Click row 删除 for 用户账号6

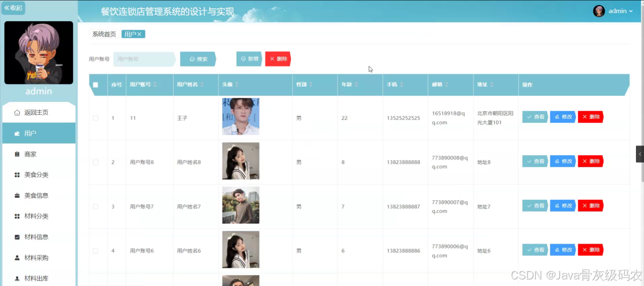coord(591,250)
